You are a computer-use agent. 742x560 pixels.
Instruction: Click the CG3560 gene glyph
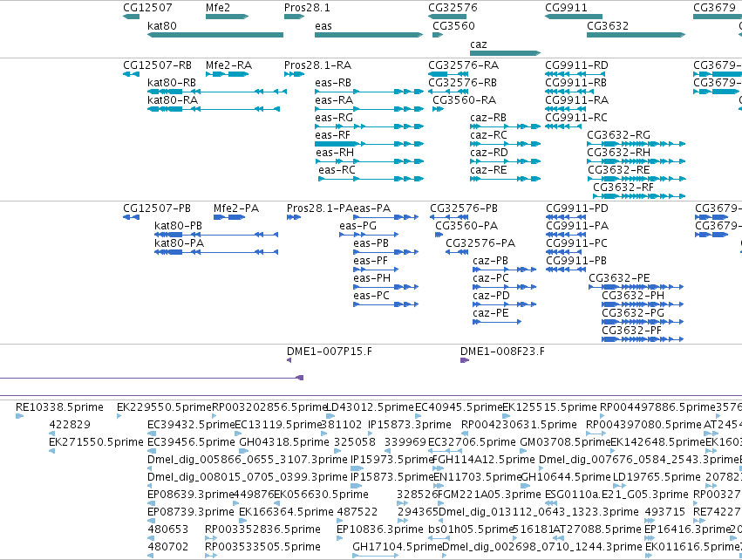tap(438, 35)
